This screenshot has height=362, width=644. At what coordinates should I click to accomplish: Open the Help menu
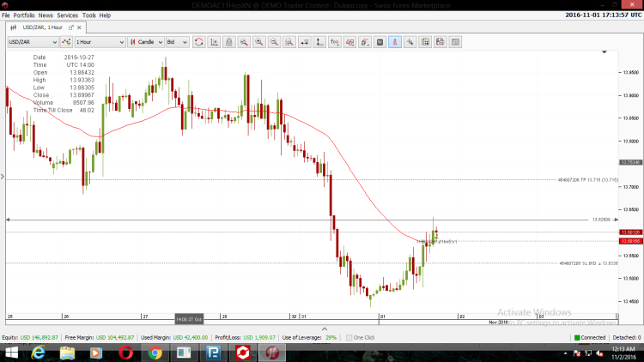(x=105, y=15)
